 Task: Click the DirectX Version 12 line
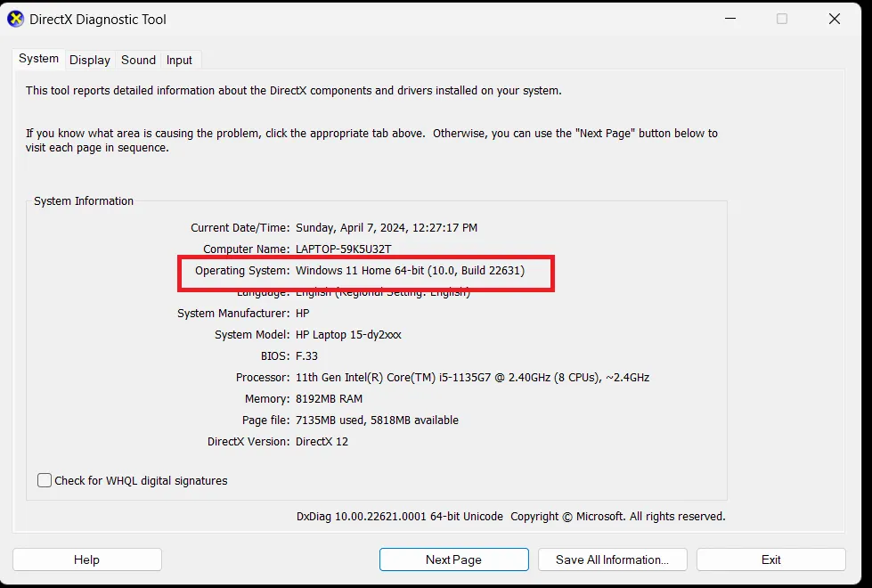tap(321, 441)
